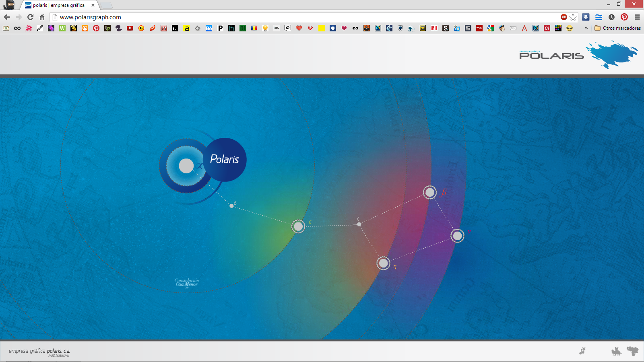
Task: Click the armadillo silhouette icon in footer
Action: tap(616, 352)
